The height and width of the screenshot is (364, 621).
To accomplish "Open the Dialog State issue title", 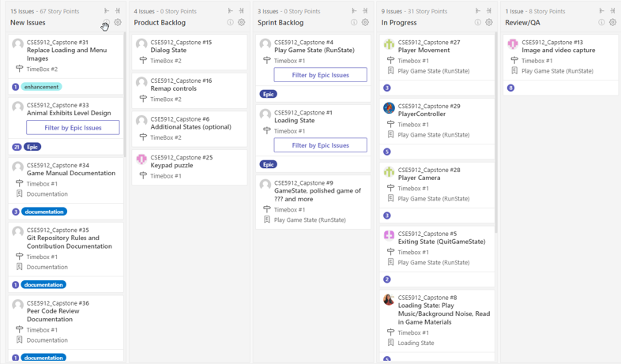I will tap(168, 51).
